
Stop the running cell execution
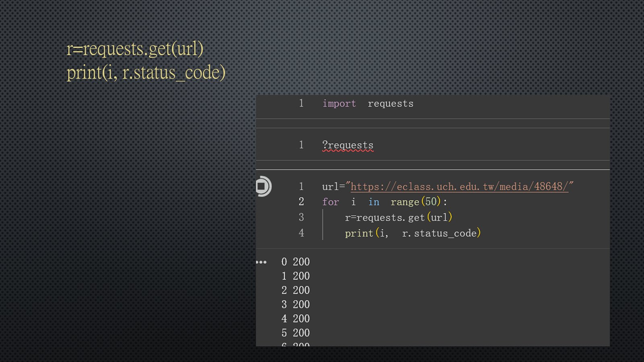coord(262,187)
